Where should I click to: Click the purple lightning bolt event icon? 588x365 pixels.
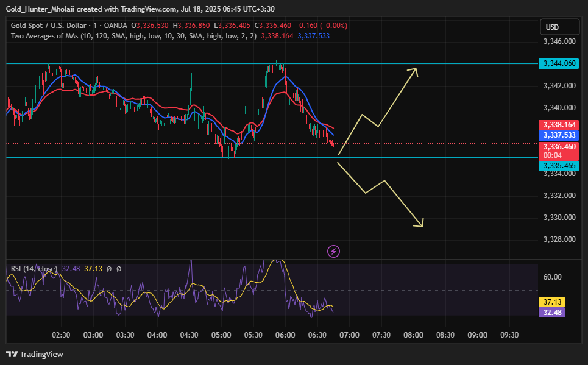pos(333,251)
